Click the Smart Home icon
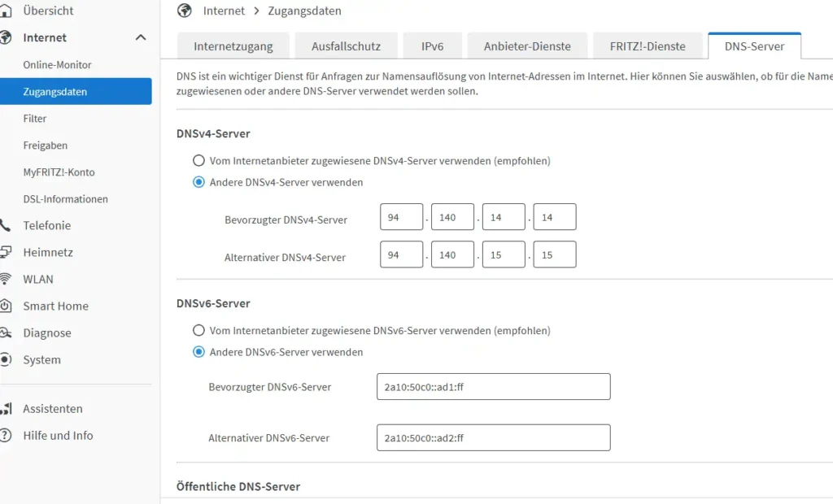Image resolution: width=833 pixels, height=504 pixels. (5, 306)
